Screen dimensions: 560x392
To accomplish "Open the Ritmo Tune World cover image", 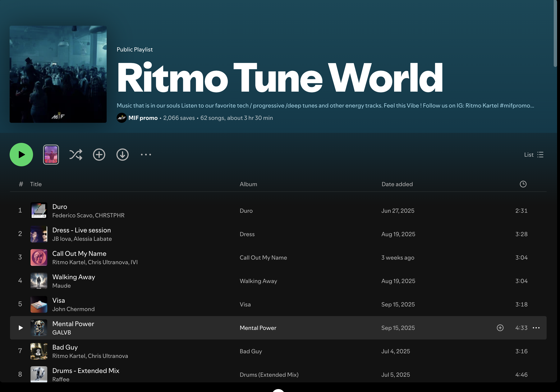I will pos(58,74).
